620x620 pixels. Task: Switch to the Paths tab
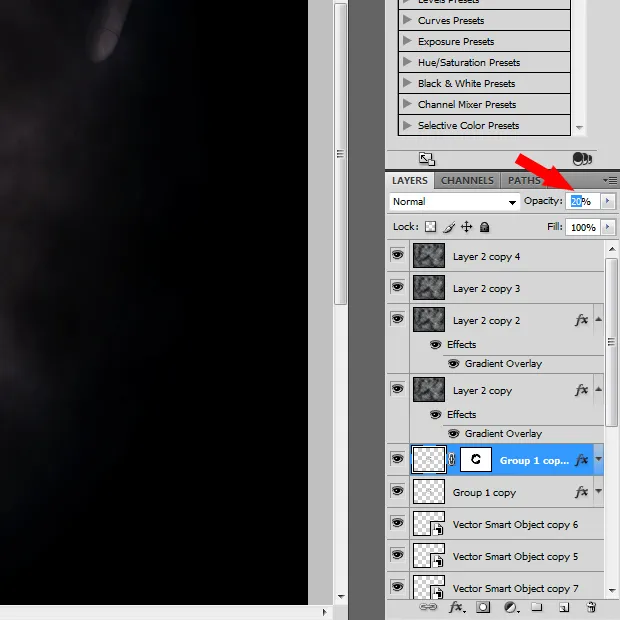[x=522, y=180]
